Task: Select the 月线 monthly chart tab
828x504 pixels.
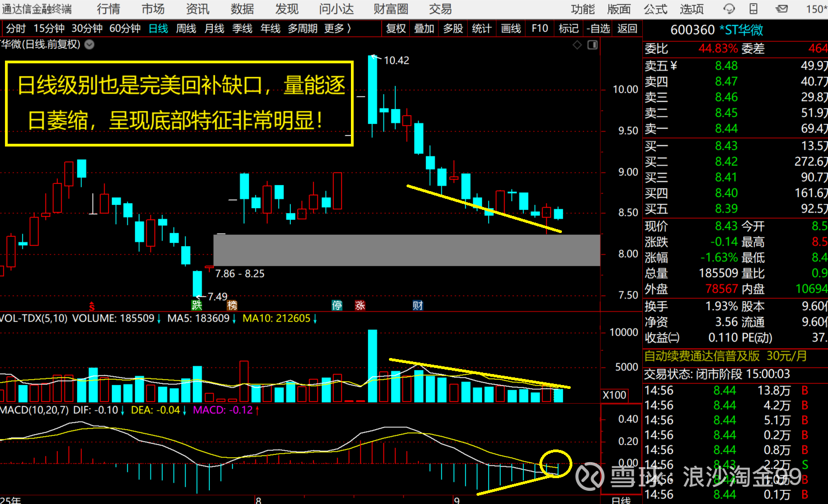Action: pos(214,28)
